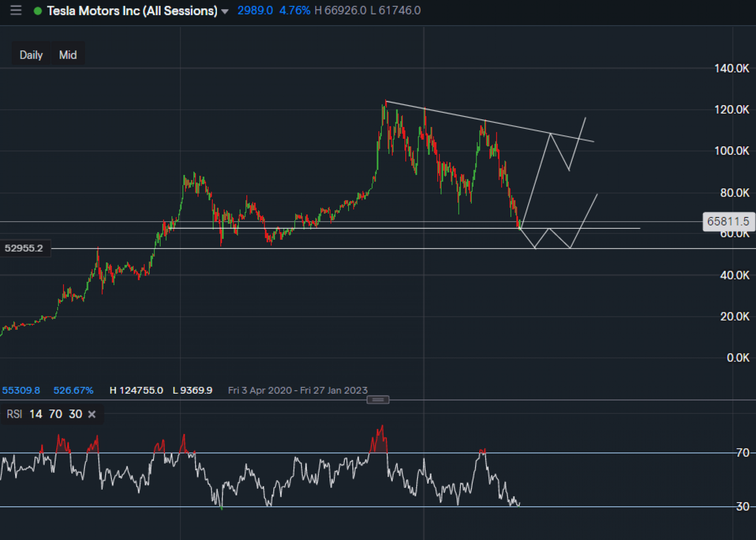756x540 pixels.
Task: Click the green market status dot
Action: 37,11
